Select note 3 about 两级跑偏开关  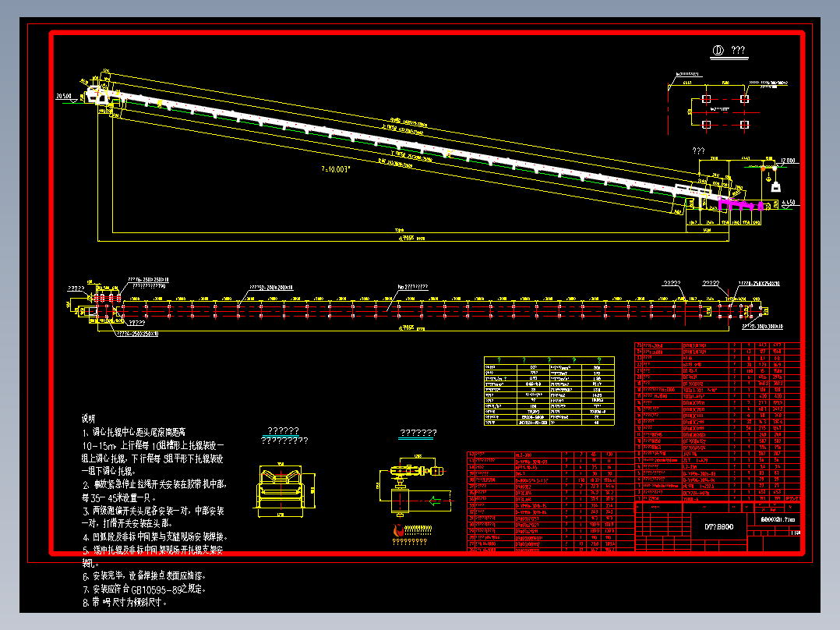pos(154,511)
